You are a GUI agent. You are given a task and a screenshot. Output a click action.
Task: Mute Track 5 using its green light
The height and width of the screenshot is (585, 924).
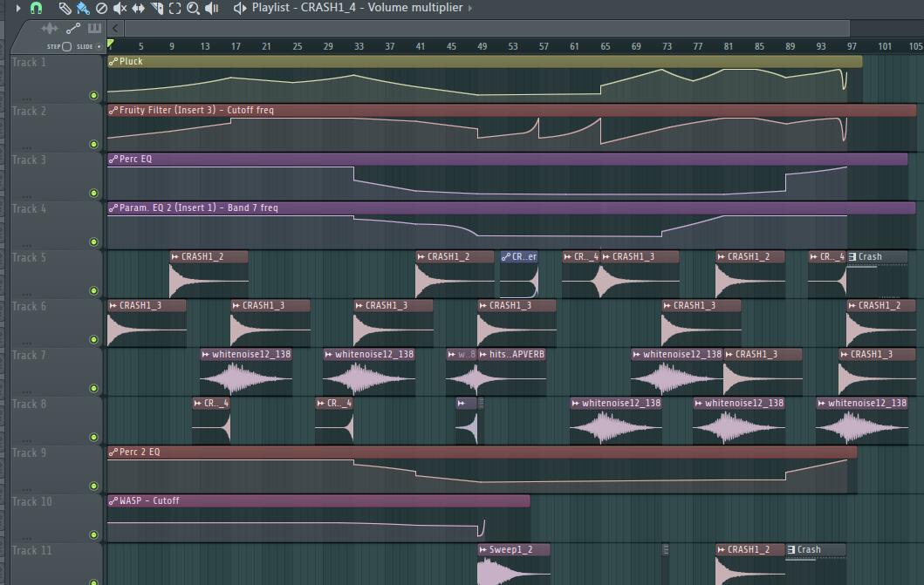click(94, 291)
